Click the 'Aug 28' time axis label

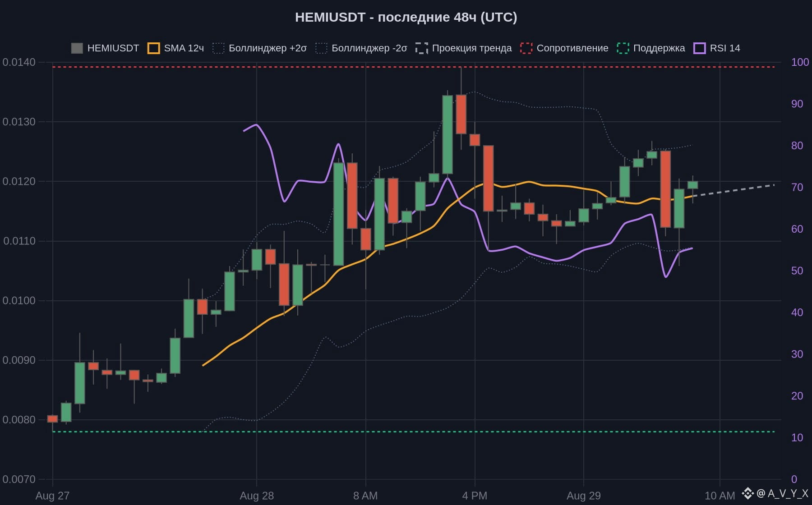tap(257, 496)
